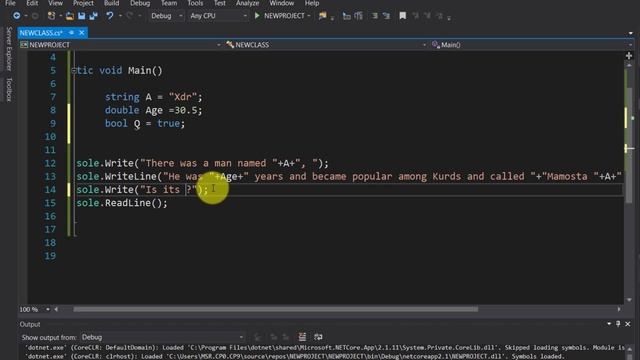Click the Open File folder icon

click(70, 16)
